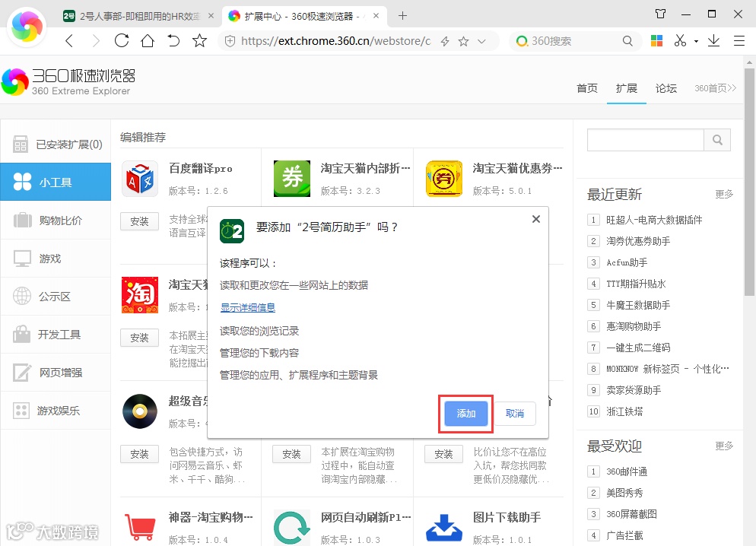Toggle speed mode lightning icon
Viewport: 756px width, 546px height.
coord(445,41)
